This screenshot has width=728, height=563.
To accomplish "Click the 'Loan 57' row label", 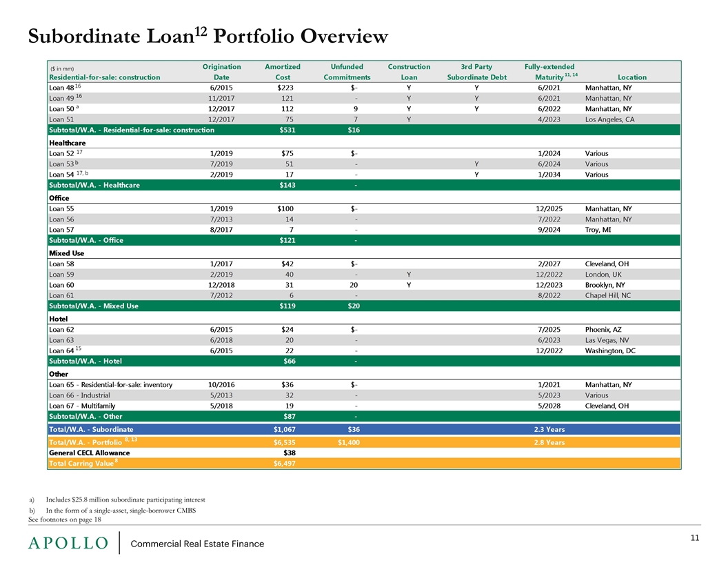I will [x=61, y=230].
